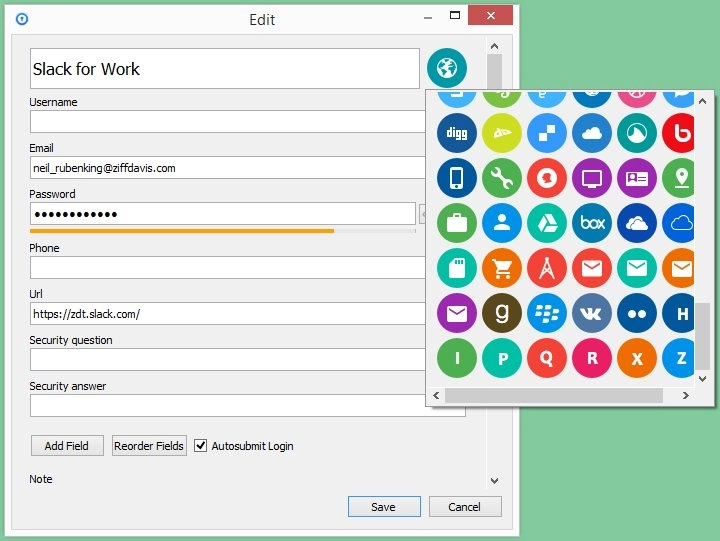Viewport: 720px width, 541px height.
Task: Choose the dark blue smartphone icon
Action: [456, 178]
